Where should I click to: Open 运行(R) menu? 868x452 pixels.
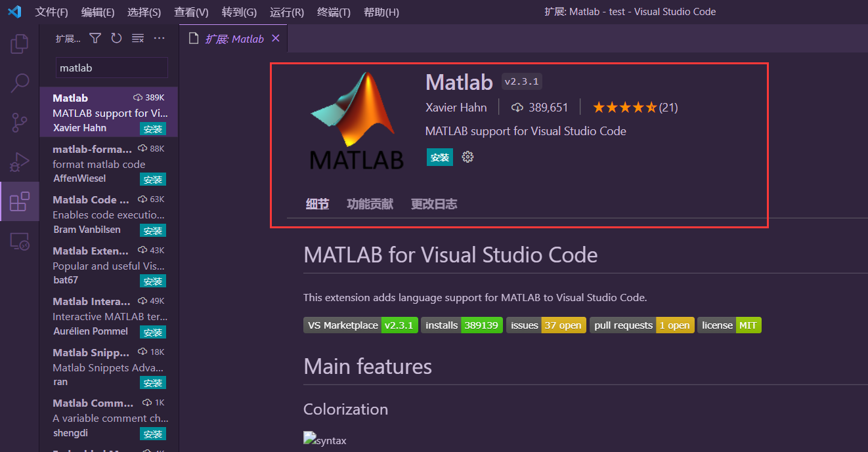point(287,12)
